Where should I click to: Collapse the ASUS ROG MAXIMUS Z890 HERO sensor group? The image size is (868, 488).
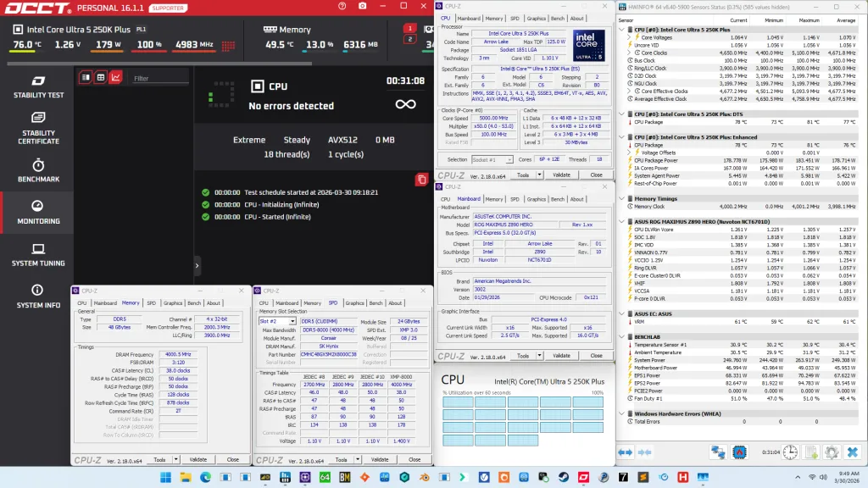pos(621,222)
